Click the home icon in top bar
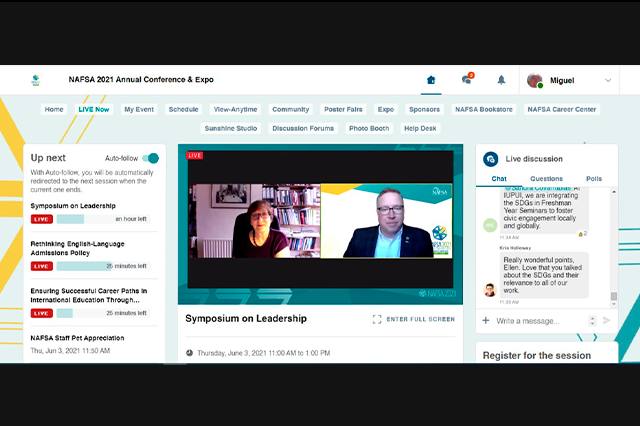The height and width of the screenshot is (426, 640). pyautogui.click(x=431, y=80)
